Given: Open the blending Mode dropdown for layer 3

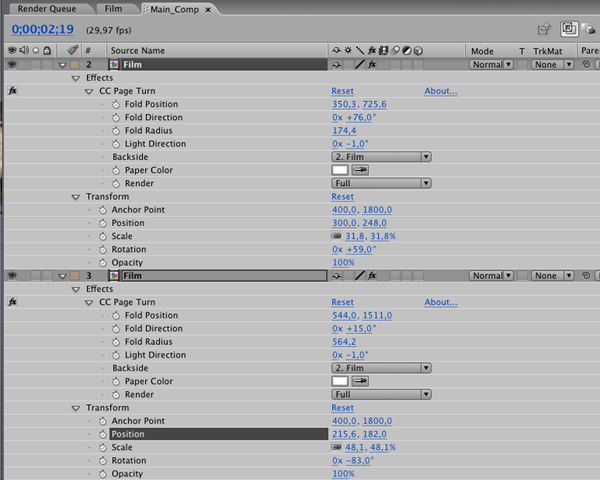Looking at the screenshot, I should coord(494,275).
